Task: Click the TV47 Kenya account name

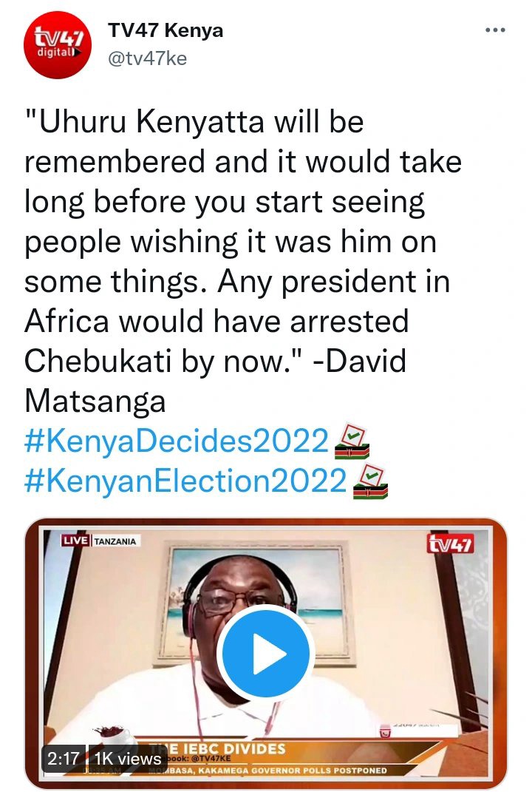Action: [165, 31]
